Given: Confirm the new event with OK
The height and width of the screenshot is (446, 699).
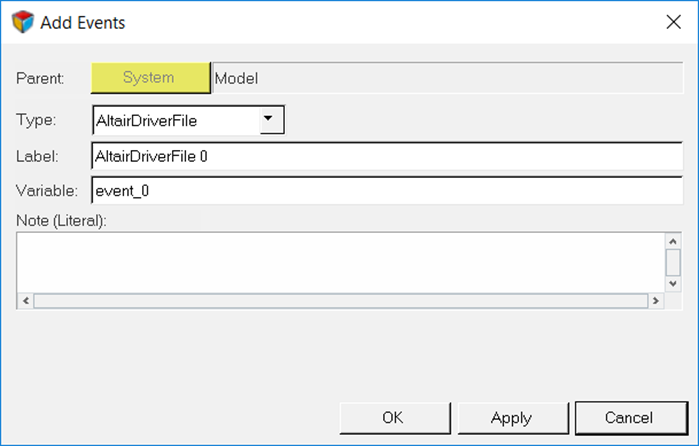Looking at the screenshot, I should (x=395, y=418).
